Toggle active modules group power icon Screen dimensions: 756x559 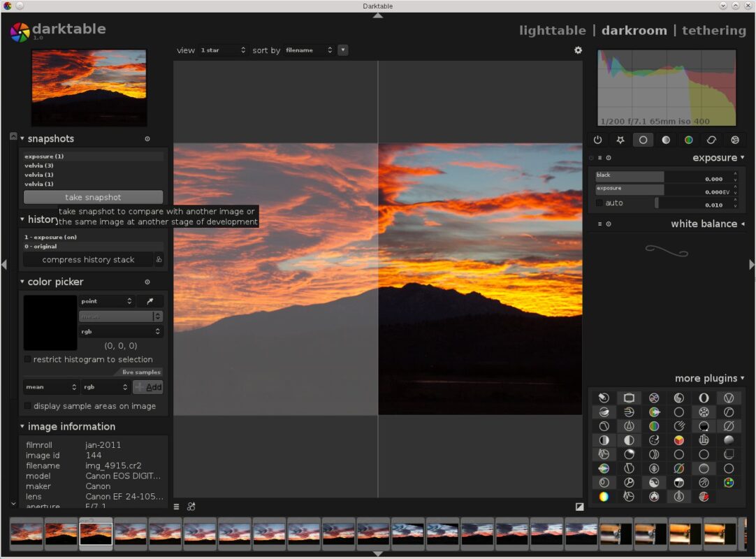point(598,140)
